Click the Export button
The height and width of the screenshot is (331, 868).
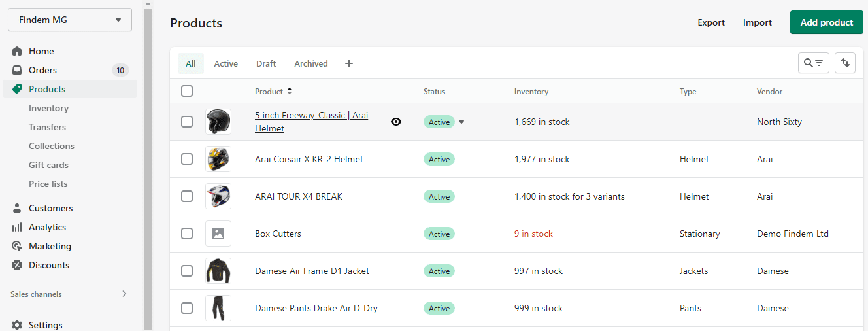coord(711,22)
